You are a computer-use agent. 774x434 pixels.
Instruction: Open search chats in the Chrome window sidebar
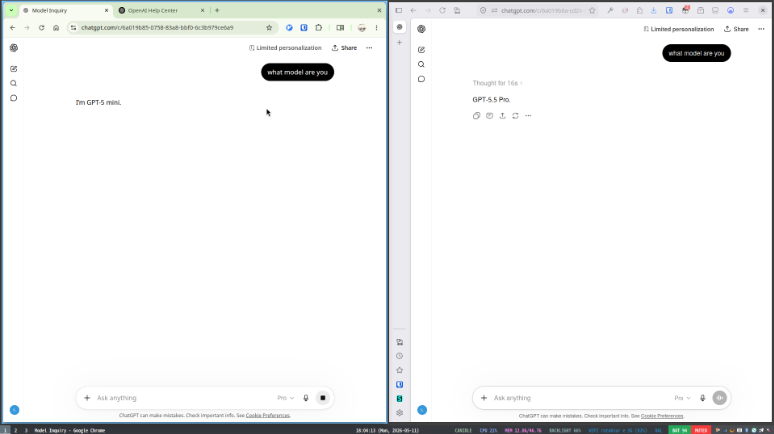tap(14, 83)
